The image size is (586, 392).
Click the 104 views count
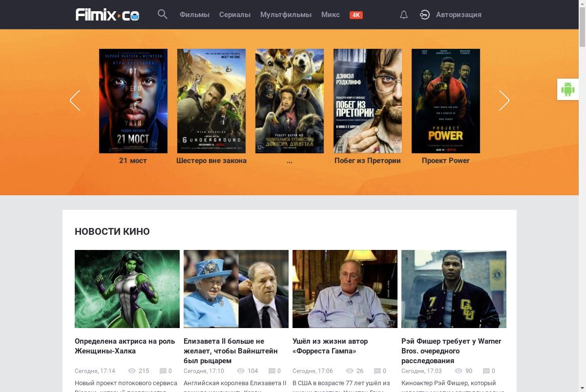point(252,371)
